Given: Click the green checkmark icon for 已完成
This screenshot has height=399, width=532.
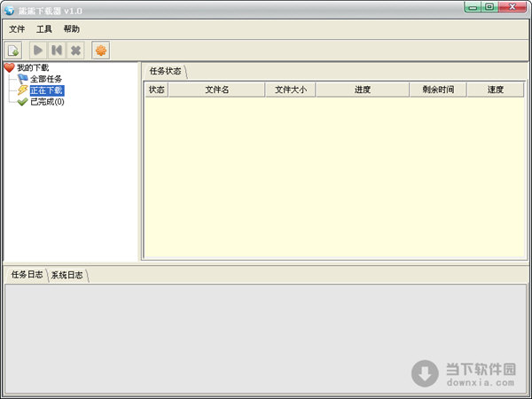Looking at the screenshot, I should point(22,102).
